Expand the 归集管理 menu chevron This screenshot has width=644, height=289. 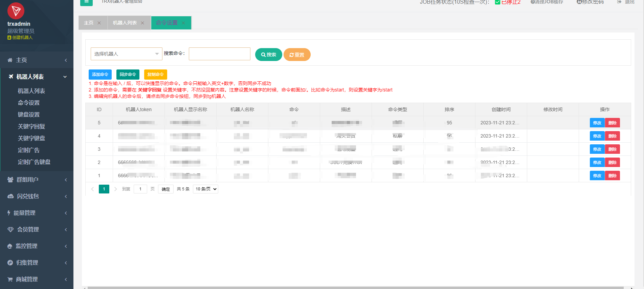pyautogui.click(x=66, y=263)
